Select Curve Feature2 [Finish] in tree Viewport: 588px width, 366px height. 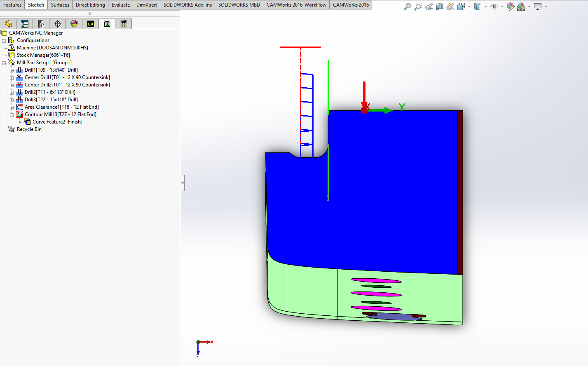(x=57, y=122)
